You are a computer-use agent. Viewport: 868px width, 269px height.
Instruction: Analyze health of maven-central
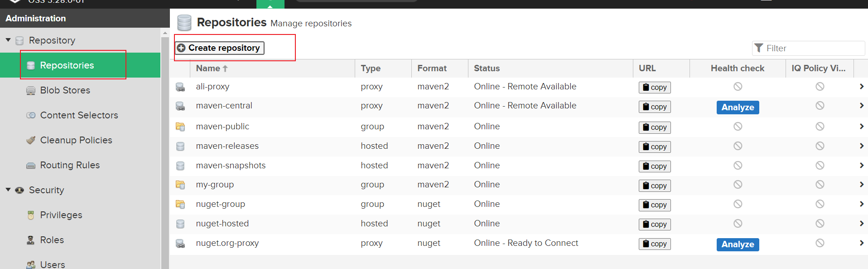738,108
